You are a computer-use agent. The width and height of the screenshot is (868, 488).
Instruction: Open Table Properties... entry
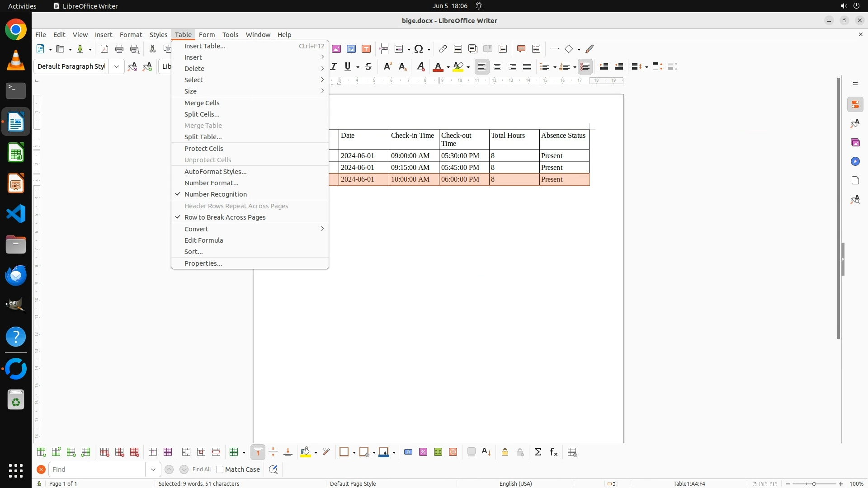click(x=203, y=263)
